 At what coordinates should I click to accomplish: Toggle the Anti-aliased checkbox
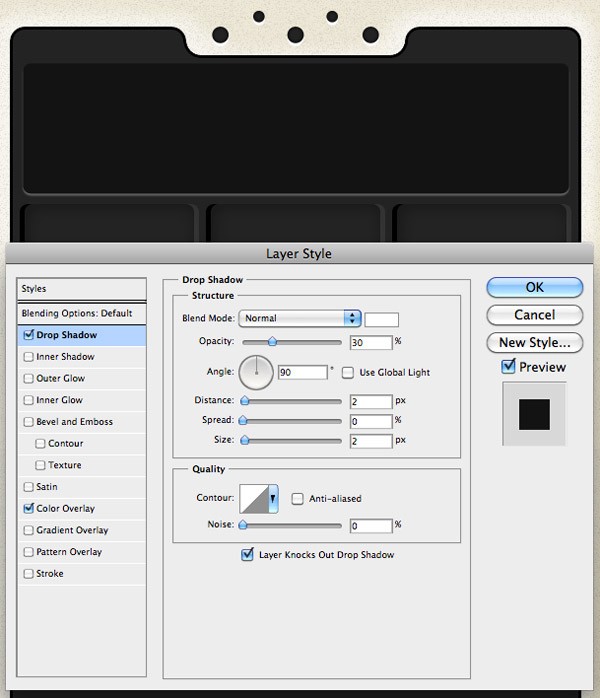point(297,499)
